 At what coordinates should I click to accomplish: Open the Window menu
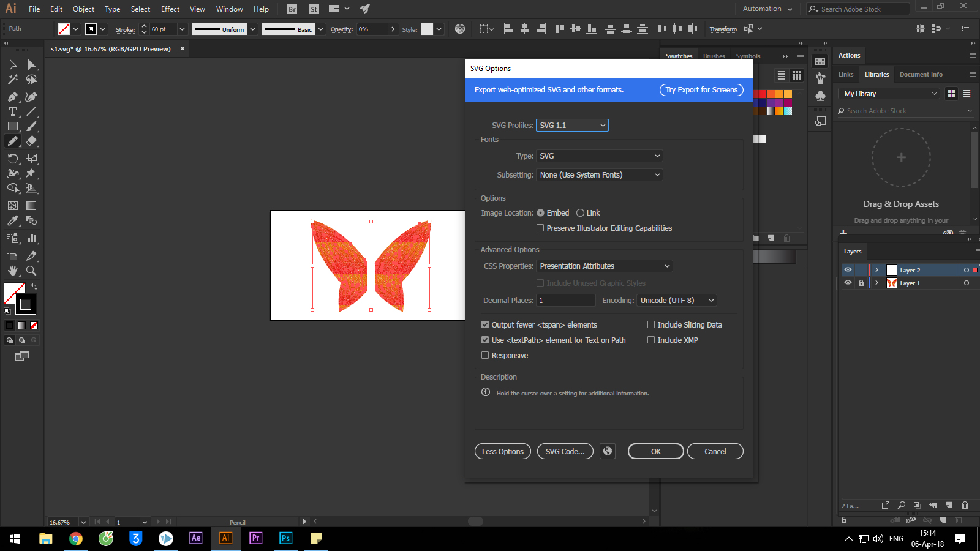(x=230, y=9)
